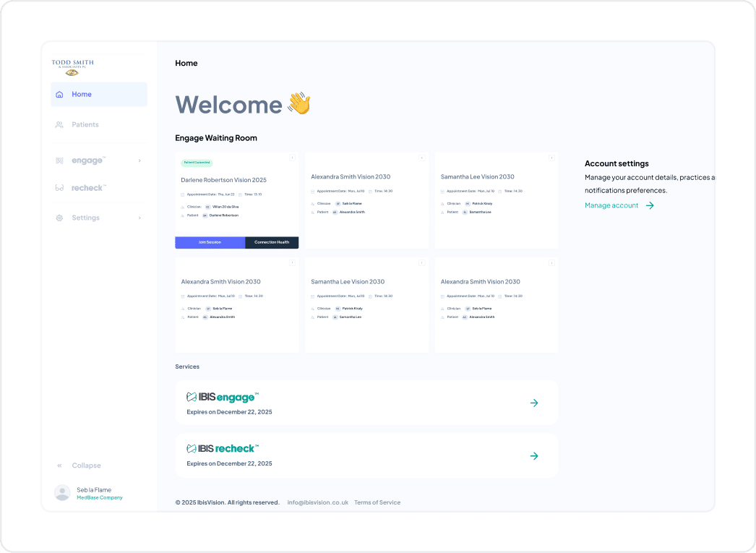Open Home in the sidebar
This screenshot has width=756, height=553.
[x=99, y=94]
